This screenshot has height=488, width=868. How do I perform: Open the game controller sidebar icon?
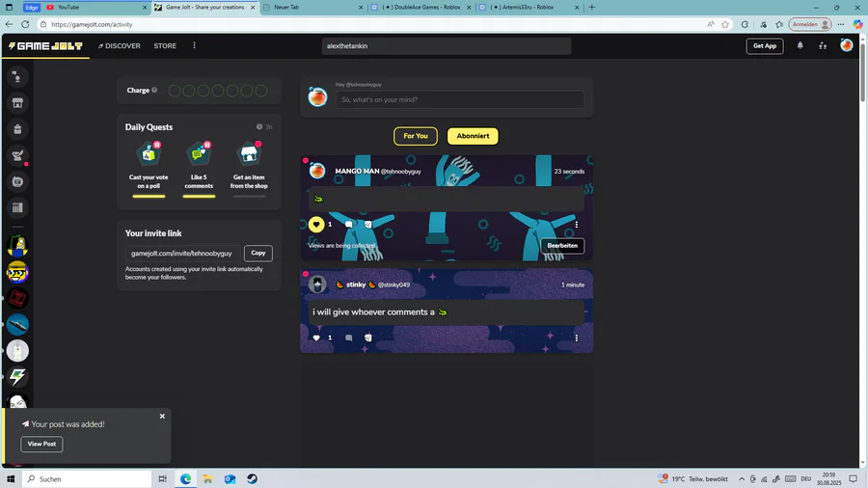pyautogui.click(x=17, y=181)
